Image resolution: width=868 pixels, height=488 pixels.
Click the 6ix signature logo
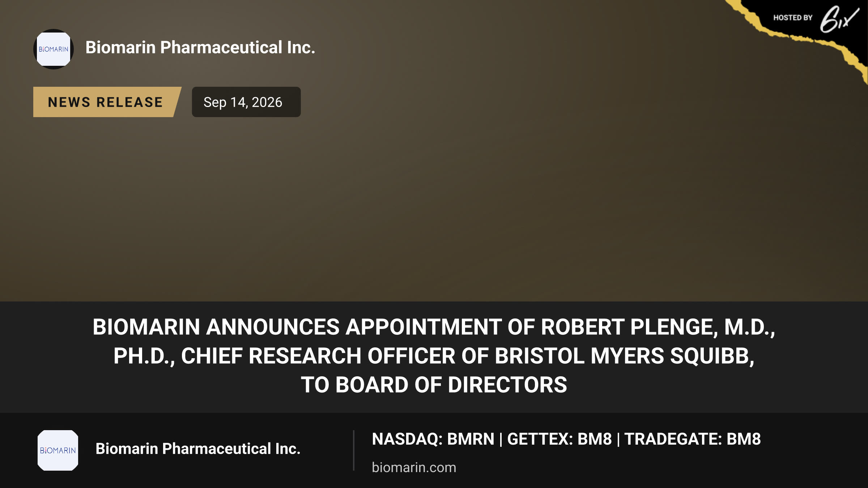839,19
